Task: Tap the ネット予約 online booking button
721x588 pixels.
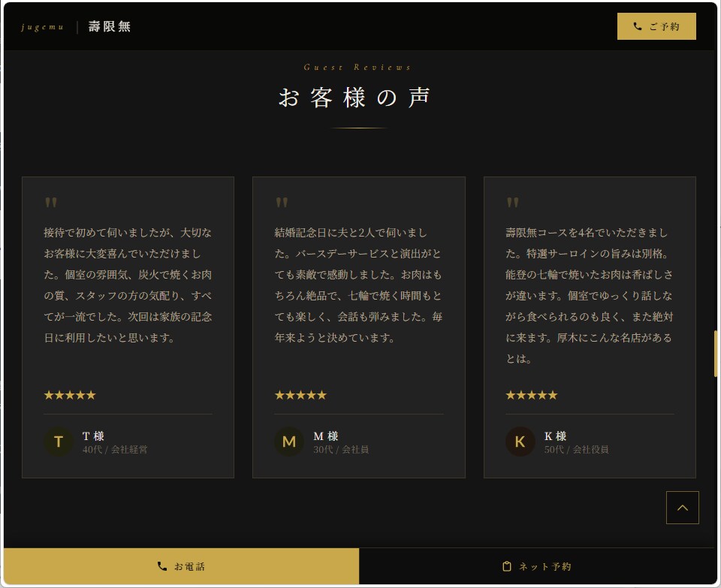Action: pyautogui.click(x=537, y=566)
